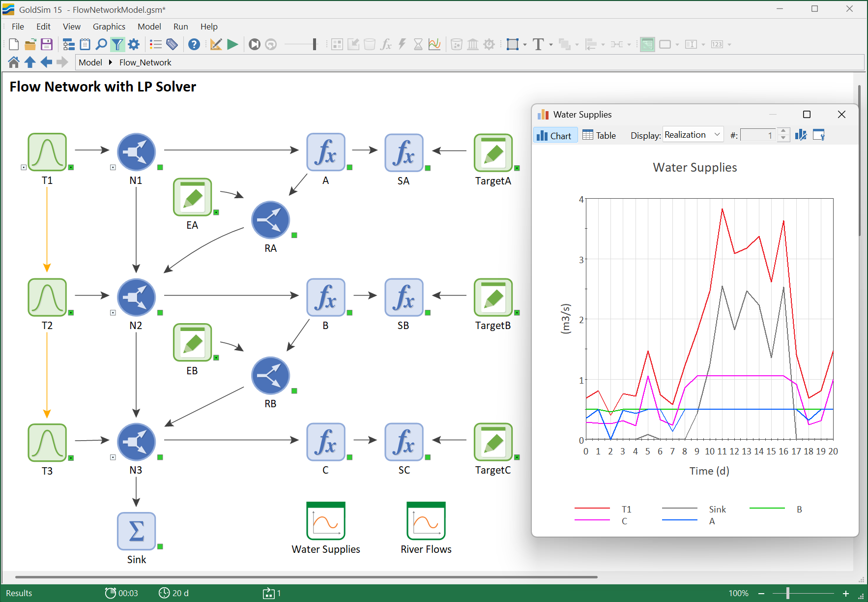Open the Text tool dropdown arrow
Screen dimensions: 868x602
550,44
